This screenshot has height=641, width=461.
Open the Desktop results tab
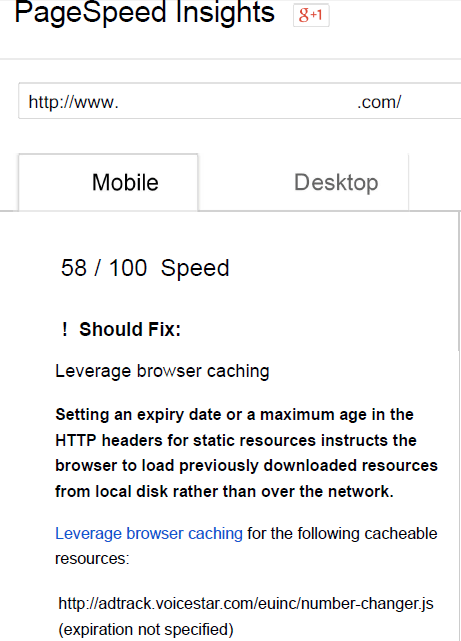point(336,182)
